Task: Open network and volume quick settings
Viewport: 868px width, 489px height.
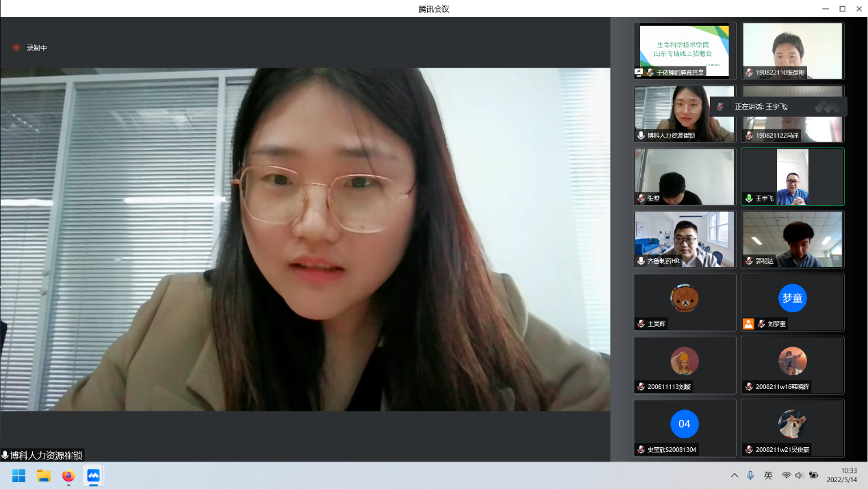Action: pyautogui.click(x=800, y=475)
